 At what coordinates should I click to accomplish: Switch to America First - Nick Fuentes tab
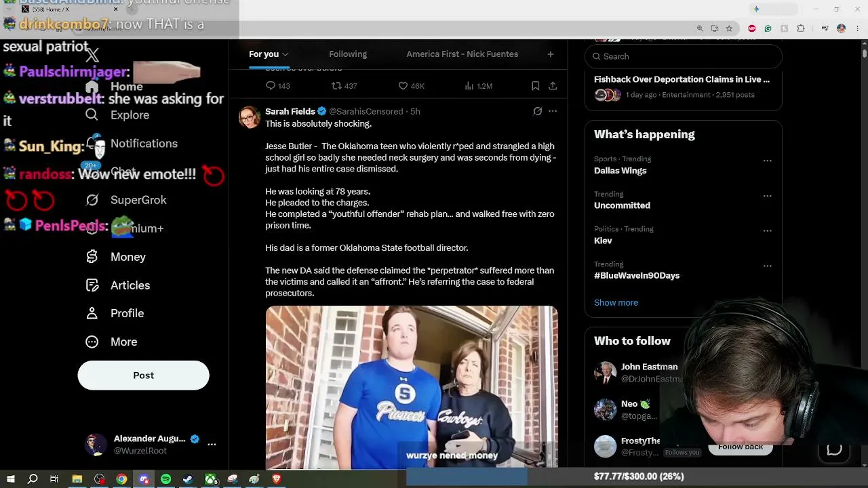coord(462,54)
